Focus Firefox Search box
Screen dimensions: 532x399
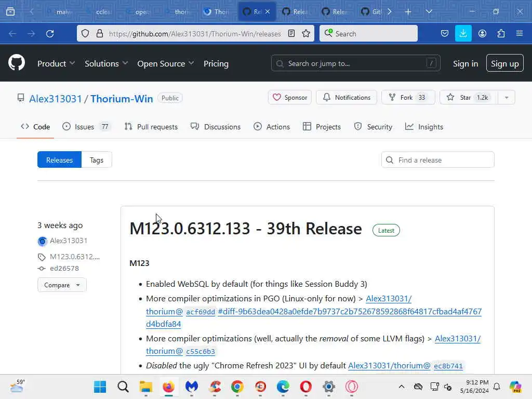coord(368,33)
